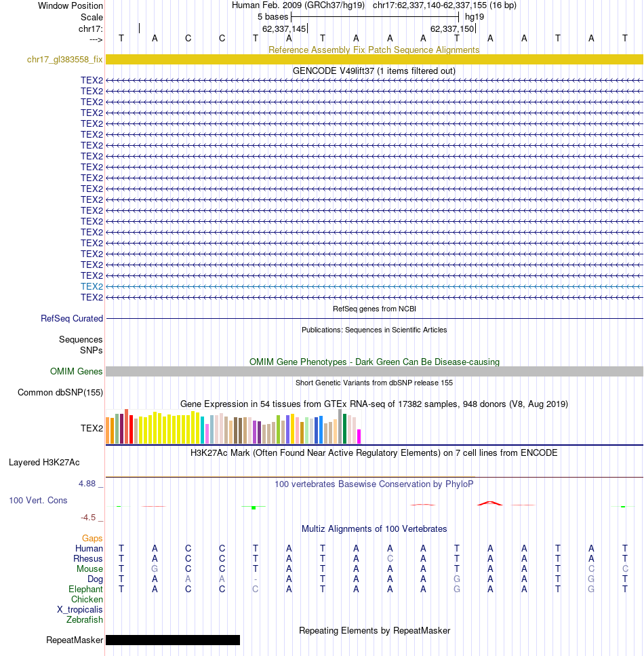Click the 62,337,150 coordinate marker
Screen dimensions: 644x656
(452, 29)
